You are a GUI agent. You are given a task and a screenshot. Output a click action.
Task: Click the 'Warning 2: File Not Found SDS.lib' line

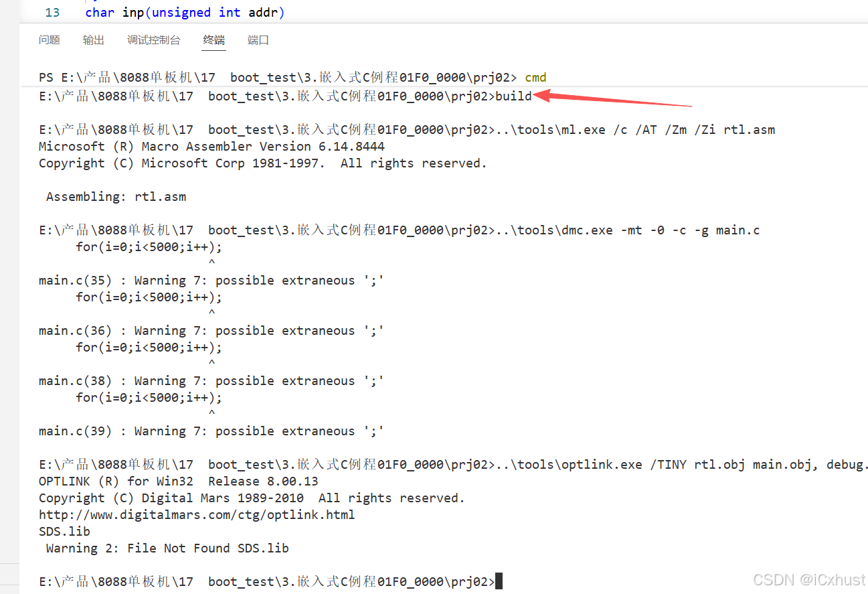(167, 548)
